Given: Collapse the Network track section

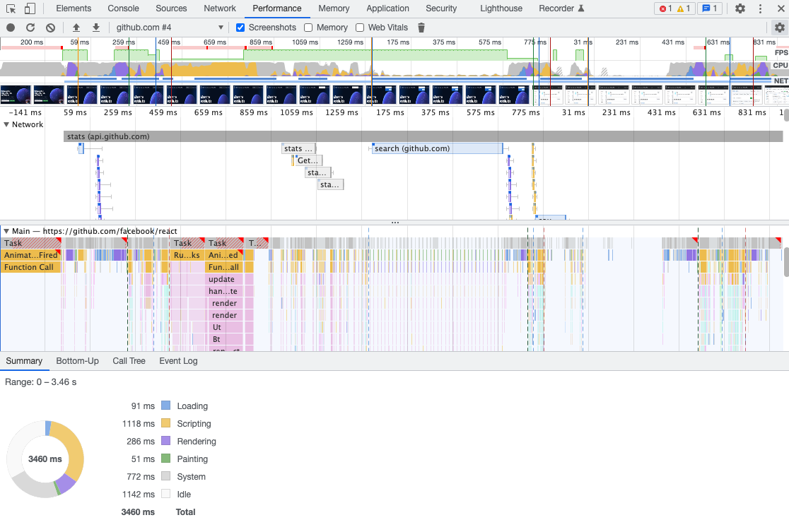Looking at the screenshot, I should [6, 125].
